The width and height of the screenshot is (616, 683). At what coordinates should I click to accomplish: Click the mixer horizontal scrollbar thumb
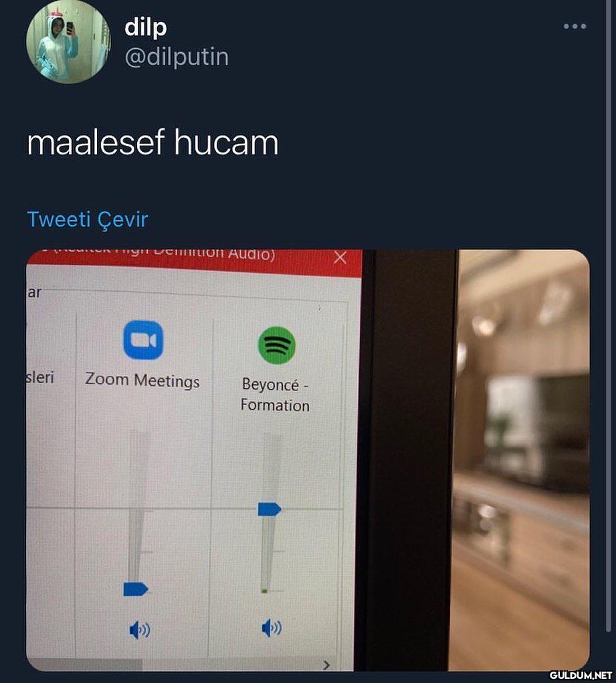tap(85, 665)
